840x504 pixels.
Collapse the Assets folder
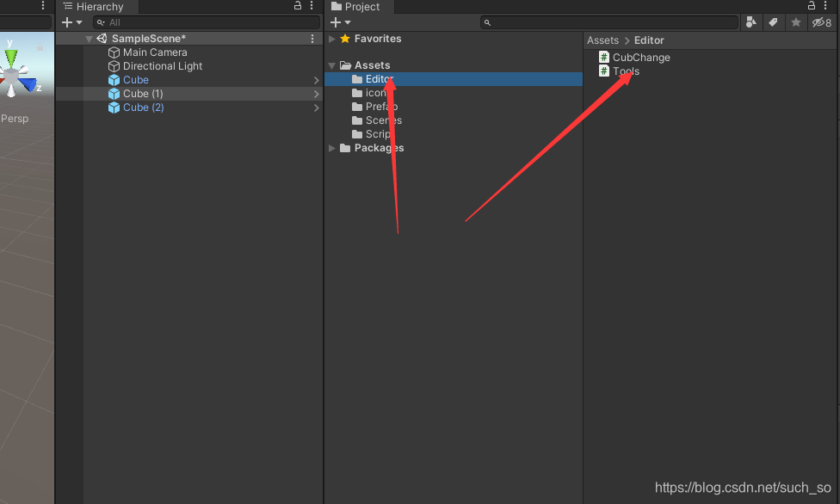pyautogui.click(x=332, y=66)
